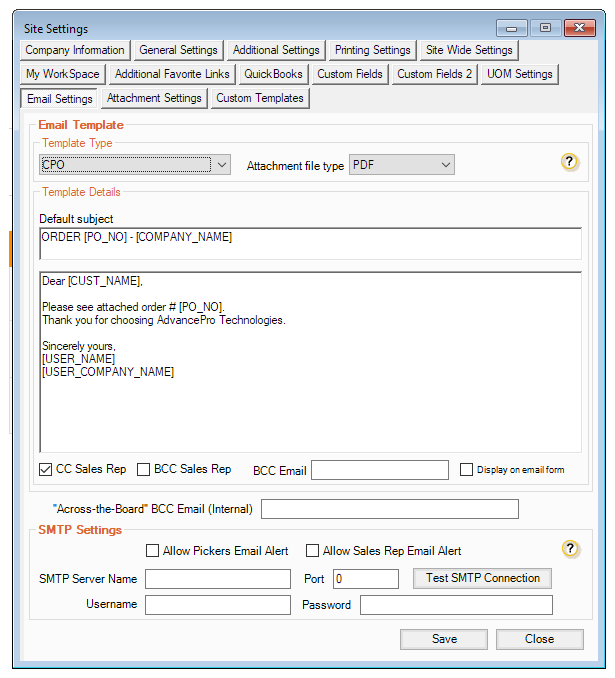Click the Across-the-Board BCC Email field
Screen dimensions: 615x678
(x=389, y=510)
